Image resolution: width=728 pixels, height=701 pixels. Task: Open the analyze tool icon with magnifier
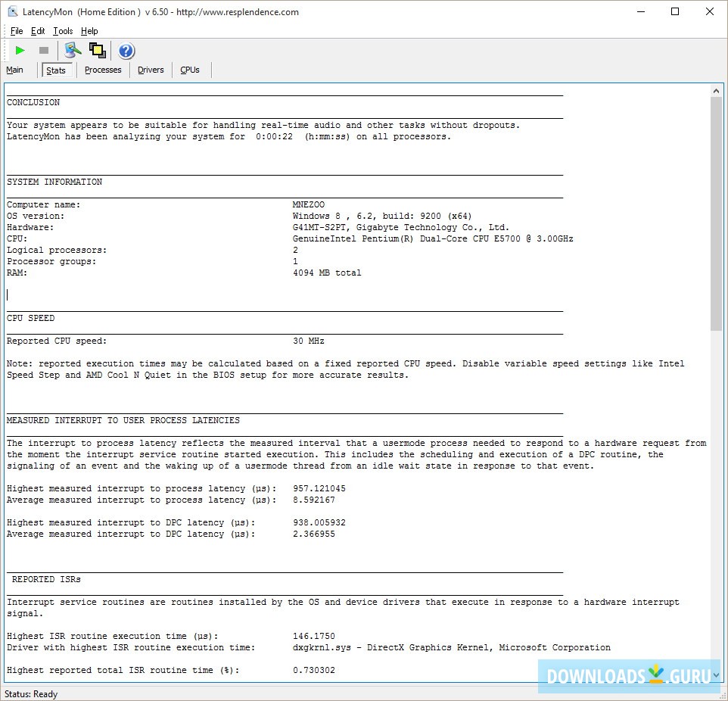click(x=73, y=50)
